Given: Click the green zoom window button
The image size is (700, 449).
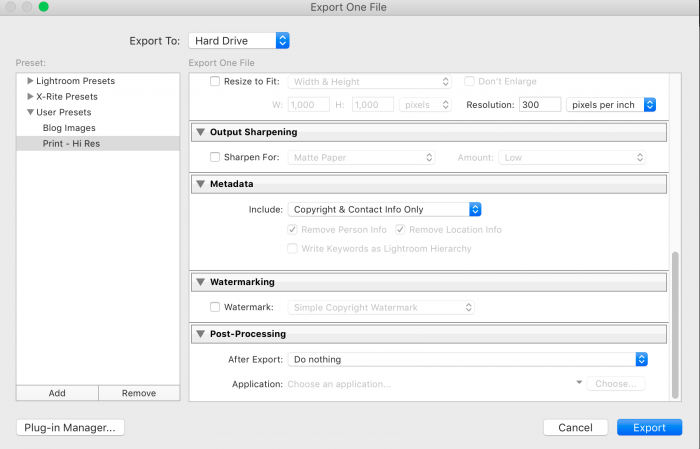Looking at the screenshot, I should 44,7.
